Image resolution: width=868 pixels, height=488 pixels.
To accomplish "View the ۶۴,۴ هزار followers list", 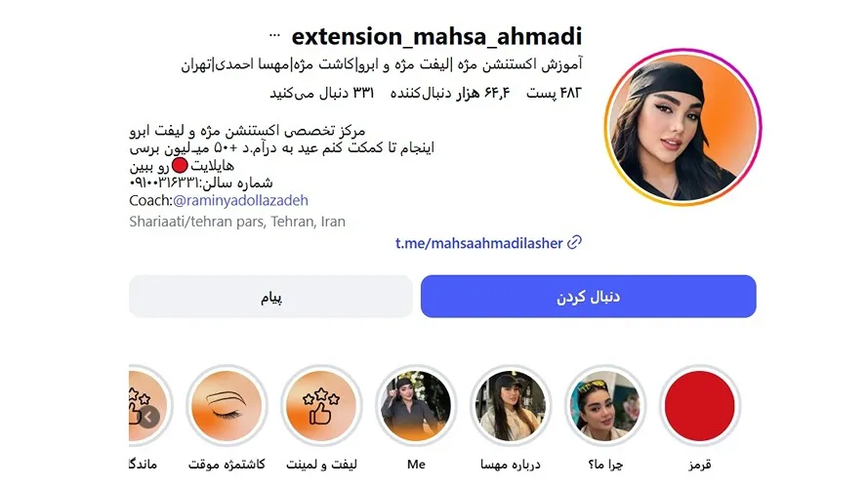I will pyautogui.click(x=449, y=93).
